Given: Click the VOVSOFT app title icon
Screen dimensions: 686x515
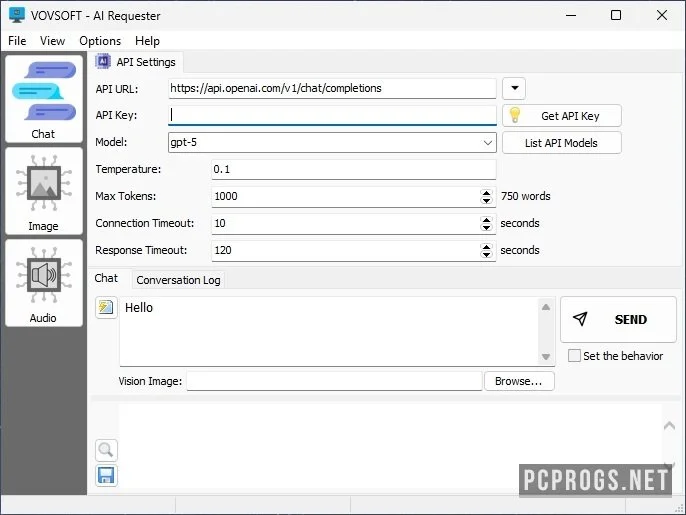Looking at the screenshot, I should (x=17, y=15).
